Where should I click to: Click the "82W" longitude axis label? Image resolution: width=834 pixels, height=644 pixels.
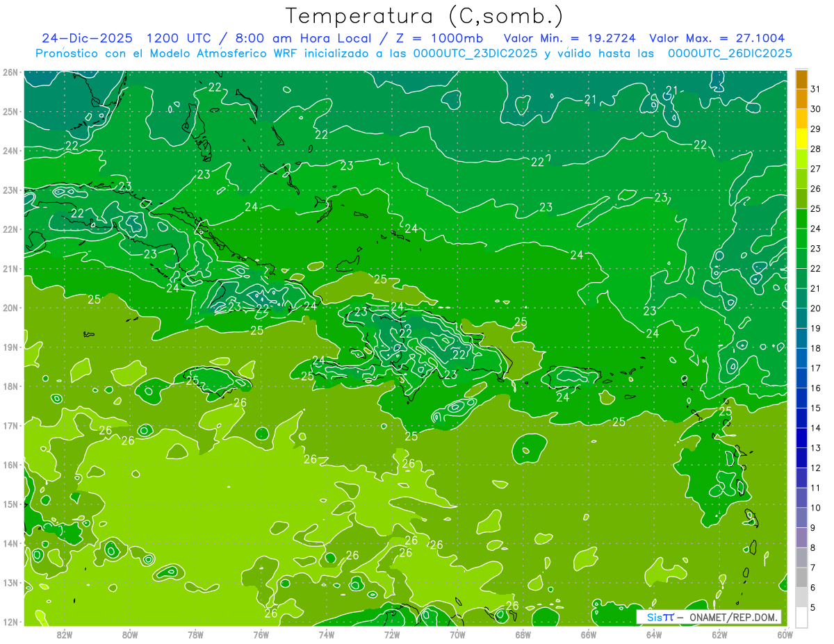point(65,634)
